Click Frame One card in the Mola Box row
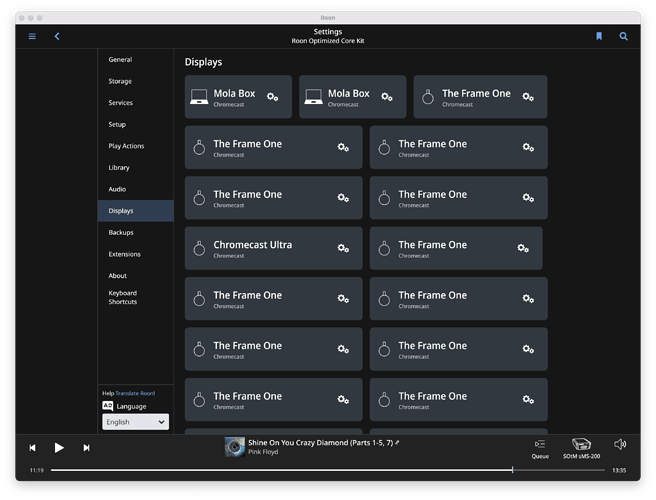The image size is (656, 500). (x=480, y=97)
